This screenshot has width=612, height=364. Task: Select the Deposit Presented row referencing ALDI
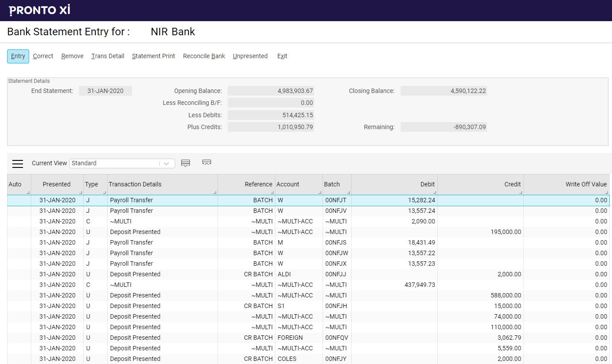[176, 274]
